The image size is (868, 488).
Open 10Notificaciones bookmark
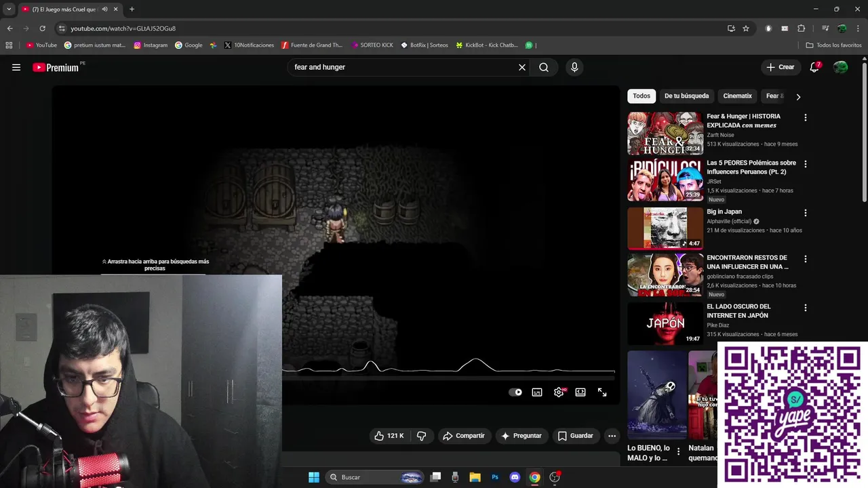point(249,45)
